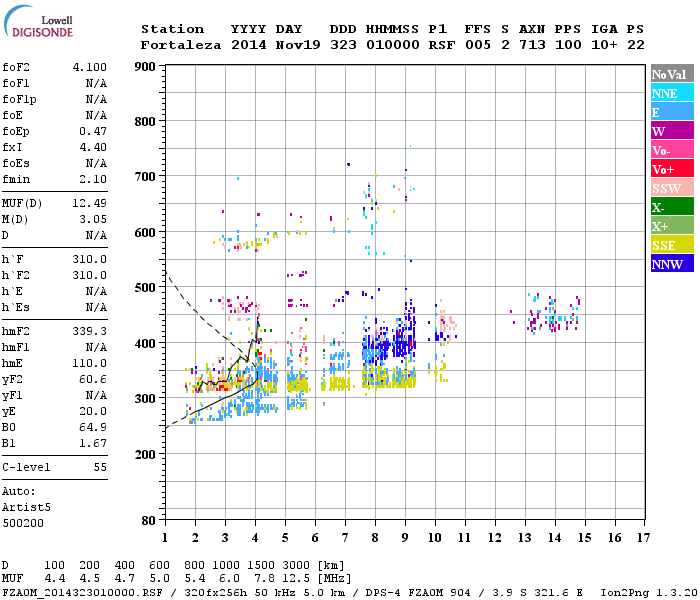Screen dimensions: 700x600
Task: Select the NNW dark blue legend swatch
Action: (x=672, y=264)
